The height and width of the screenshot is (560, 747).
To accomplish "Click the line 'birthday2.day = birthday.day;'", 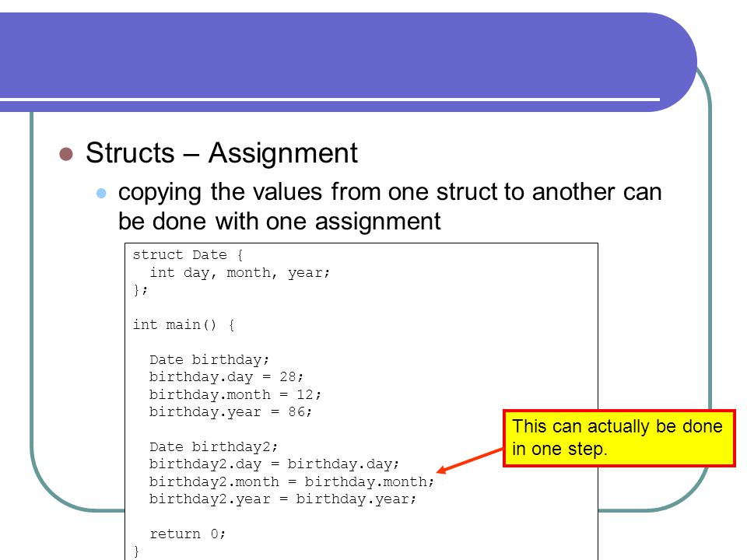I will coord(275,464).
